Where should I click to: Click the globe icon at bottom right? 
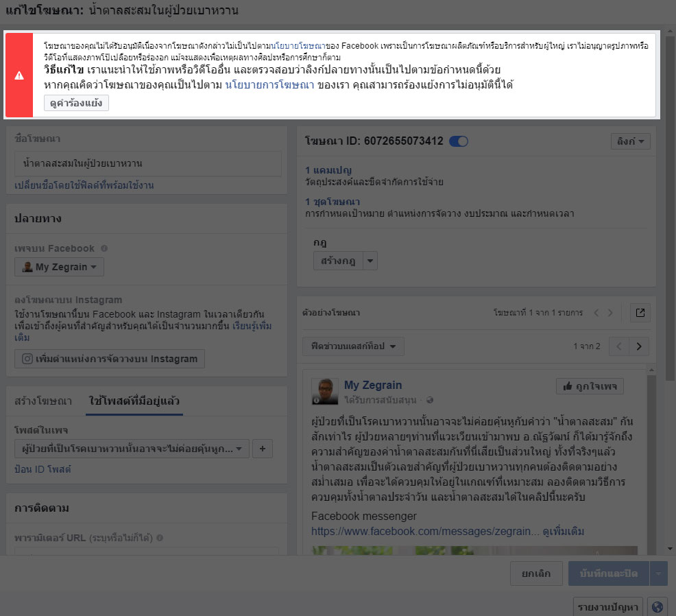[657, 607]
